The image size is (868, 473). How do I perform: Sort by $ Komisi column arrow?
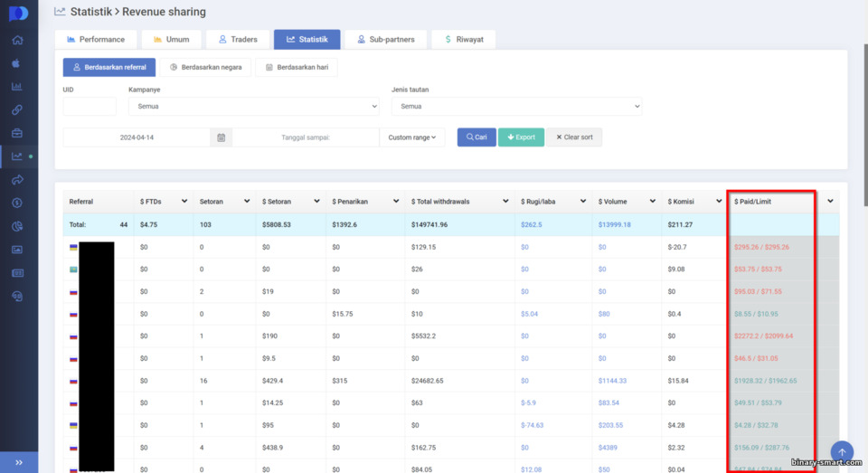tap(719, 201)
